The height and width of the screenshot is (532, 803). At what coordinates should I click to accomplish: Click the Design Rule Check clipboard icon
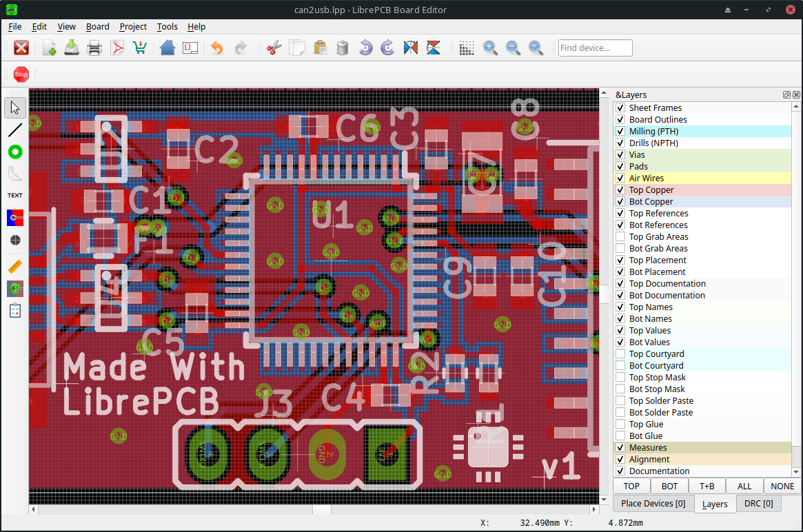click(x=15, y=311)
